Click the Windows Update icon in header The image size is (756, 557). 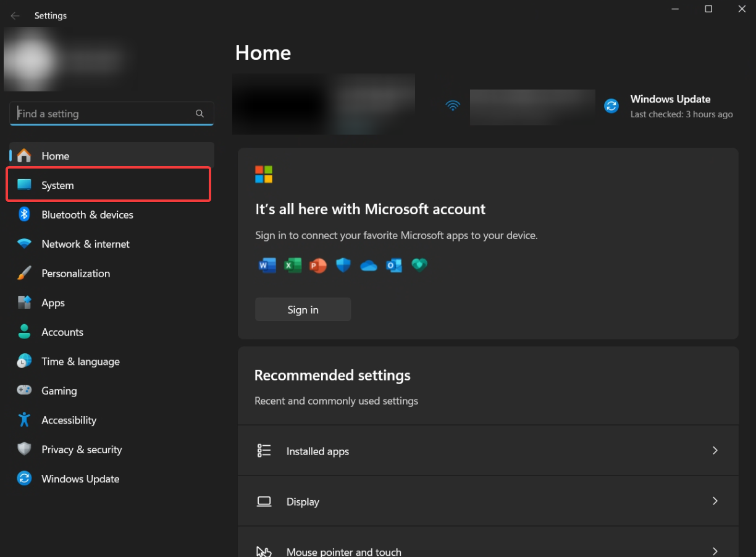coord(611,106)
